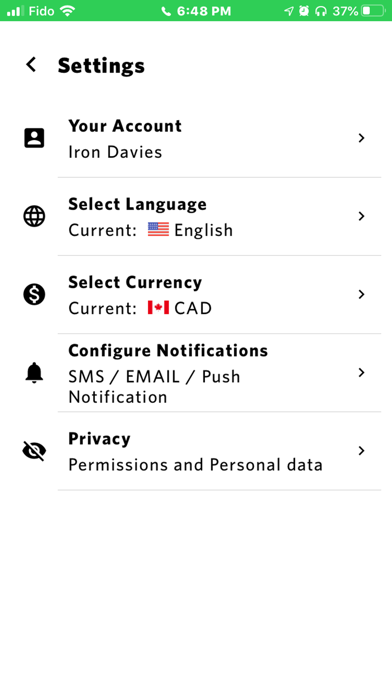
Task: Tap the dollar sign currency icon
Action: point(34,294)
